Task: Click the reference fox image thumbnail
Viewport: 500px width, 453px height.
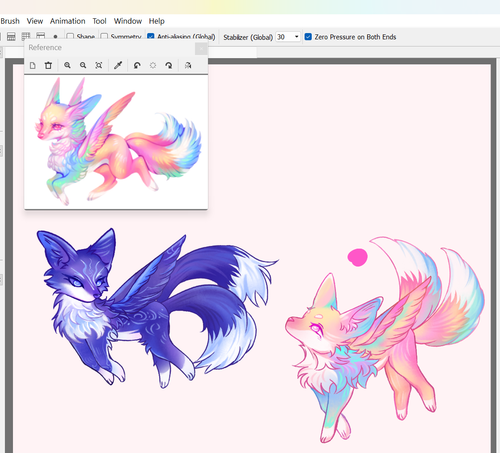Action: (x=117, y=141)
